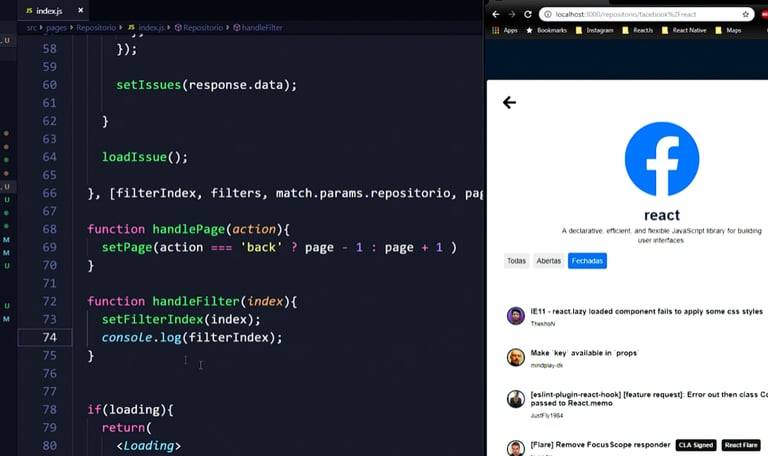Go back using the page's black arrow
This screenshot has width=768, height=456.
coord(509,102)
